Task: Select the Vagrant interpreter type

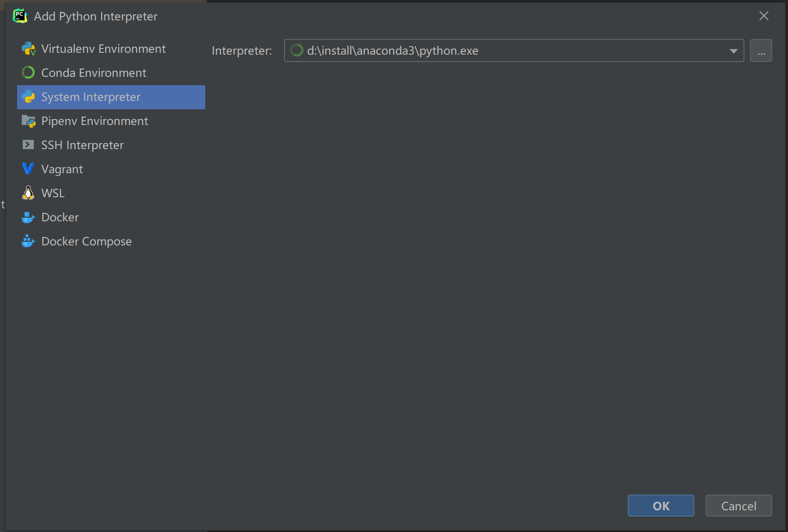Action: (111, 169)
